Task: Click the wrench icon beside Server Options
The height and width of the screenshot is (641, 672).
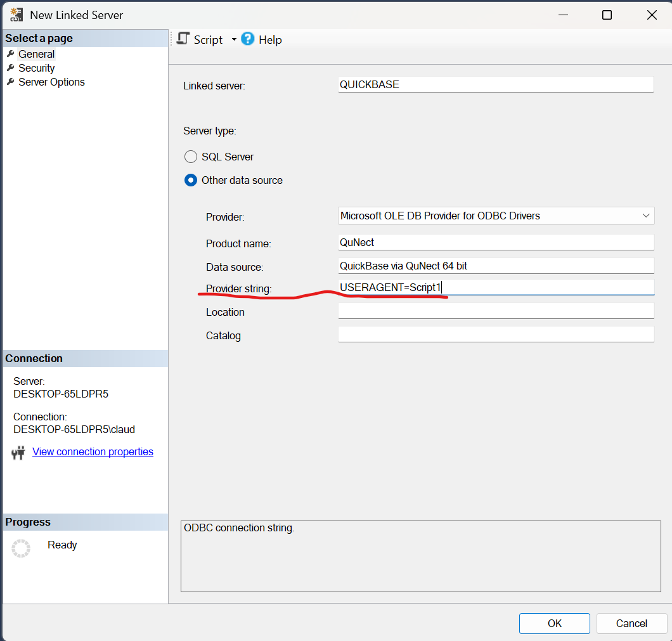Action: click(x=11, y=81)
